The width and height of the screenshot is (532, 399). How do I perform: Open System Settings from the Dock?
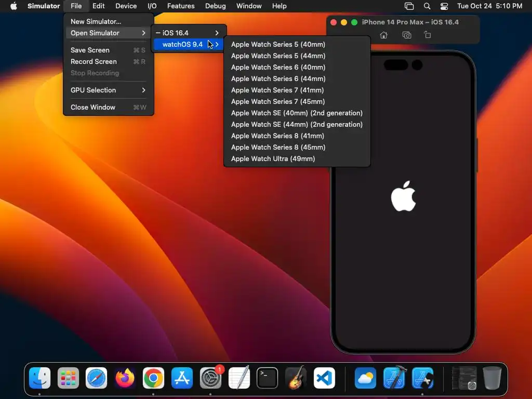[x=210, y=378]
